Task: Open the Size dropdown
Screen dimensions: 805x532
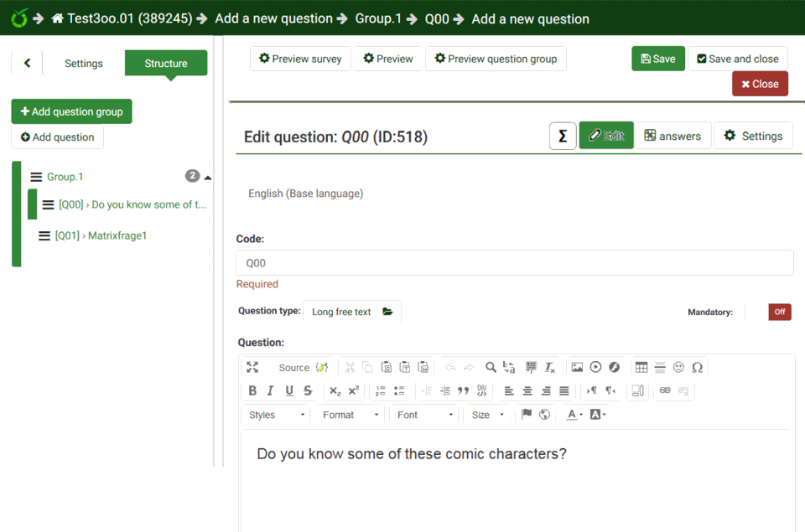Action: [x=487, y=415]
